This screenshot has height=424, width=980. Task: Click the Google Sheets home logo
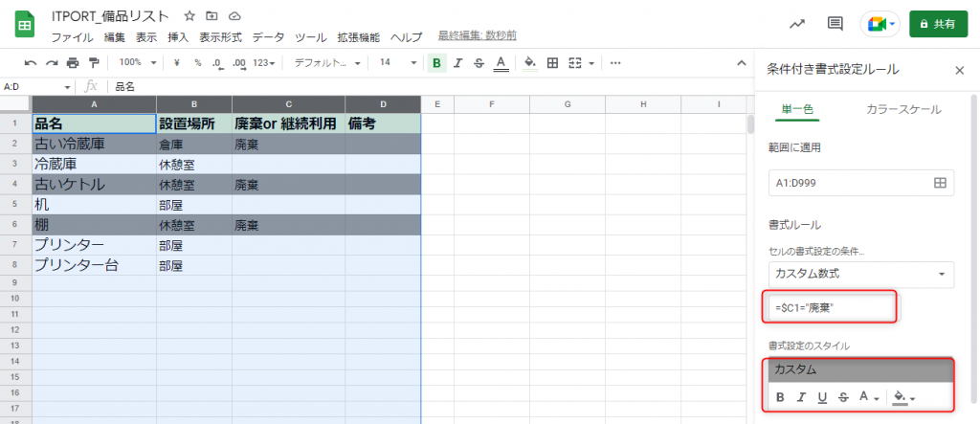pyautogui.click(x=24, y=25)
